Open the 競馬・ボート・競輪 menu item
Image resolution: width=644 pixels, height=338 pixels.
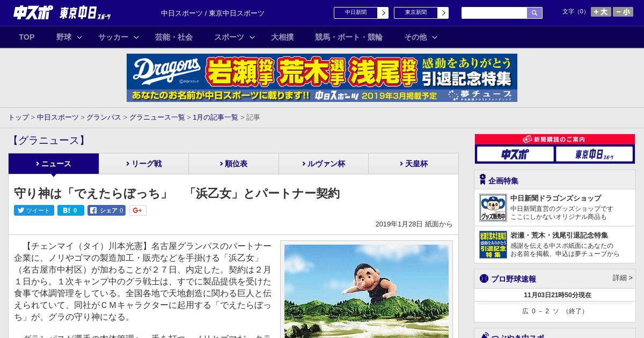click(x=349, y=37)
